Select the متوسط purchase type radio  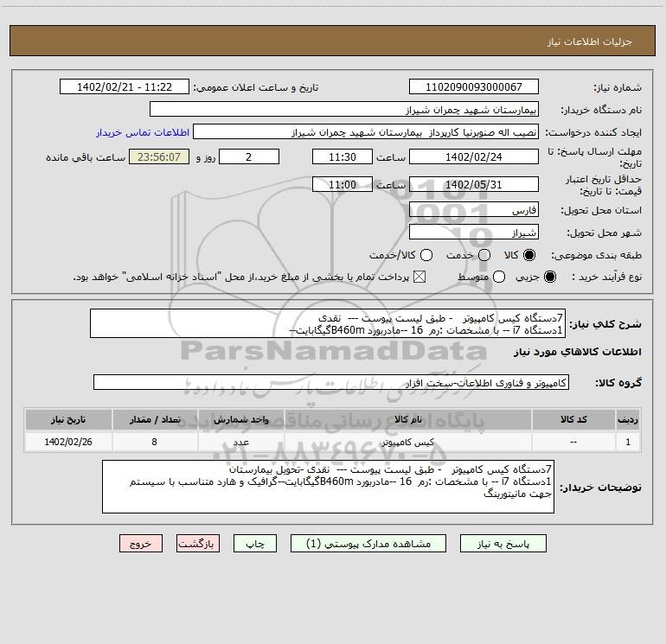pyautogui.click(x=499, y=277)
